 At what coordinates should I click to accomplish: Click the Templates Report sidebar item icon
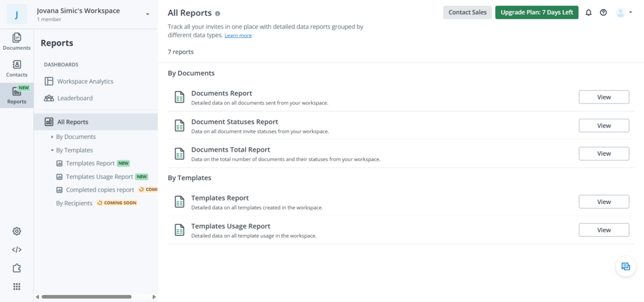(x=59, y=164)
